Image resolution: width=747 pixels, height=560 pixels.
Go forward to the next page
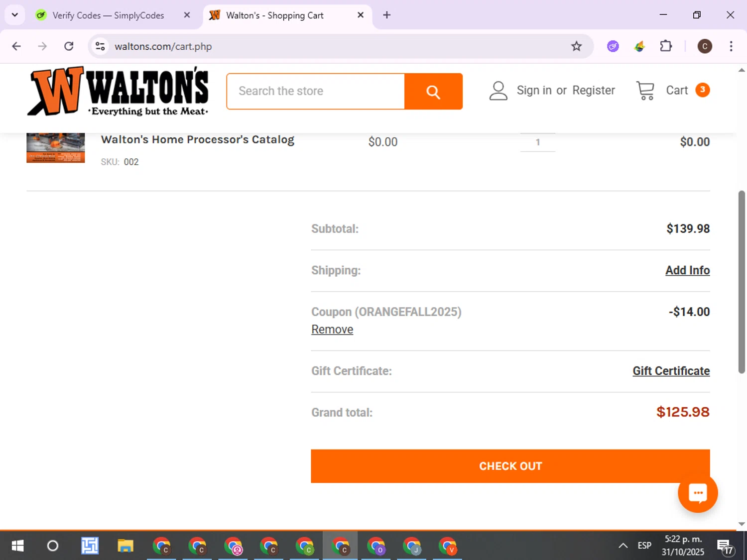pos(42,46)
